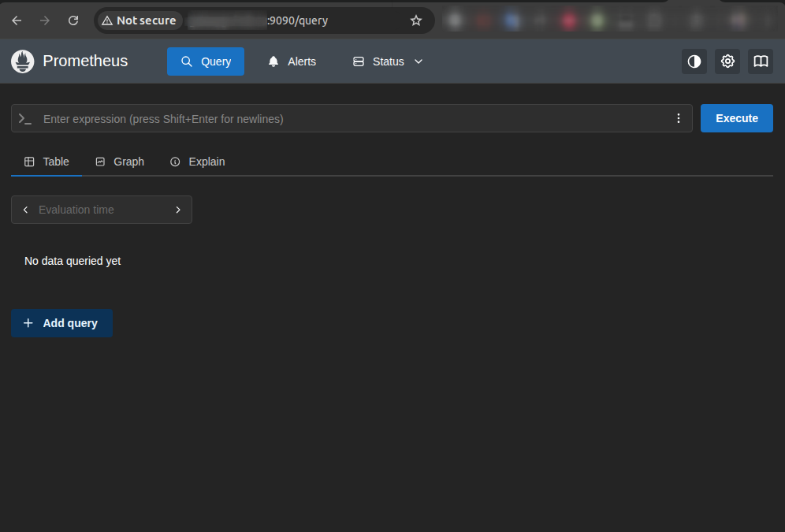Open the expression options three-dot menu
Image resolution: width=785 pixels, height=532 pixels.
tap(679, 118)
